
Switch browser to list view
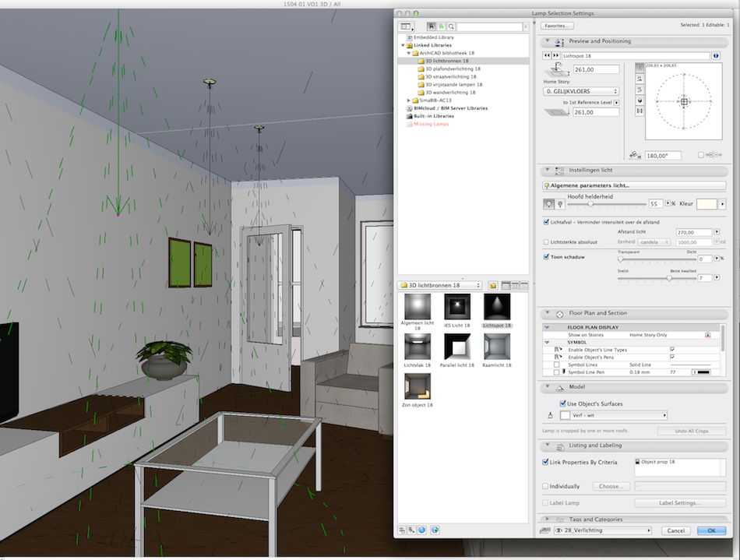tap(523, 285)
